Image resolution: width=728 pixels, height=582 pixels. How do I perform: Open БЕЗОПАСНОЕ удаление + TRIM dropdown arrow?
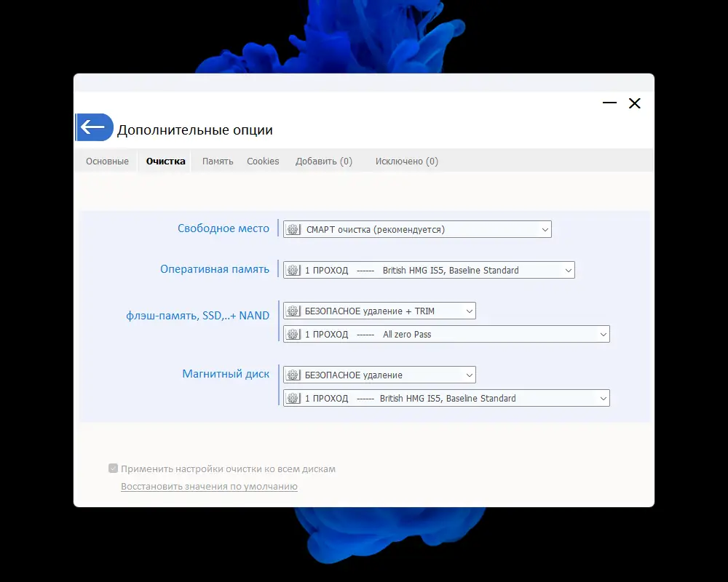coord(470,311)
